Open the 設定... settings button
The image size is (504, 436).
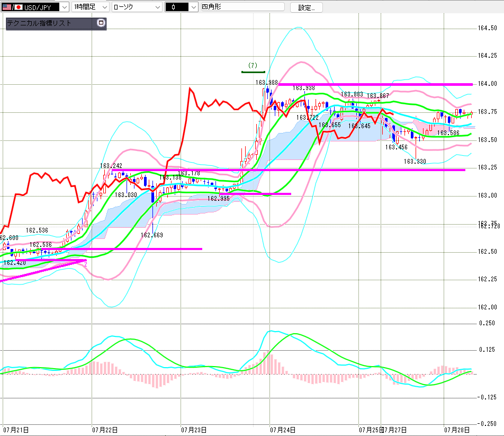307,7
